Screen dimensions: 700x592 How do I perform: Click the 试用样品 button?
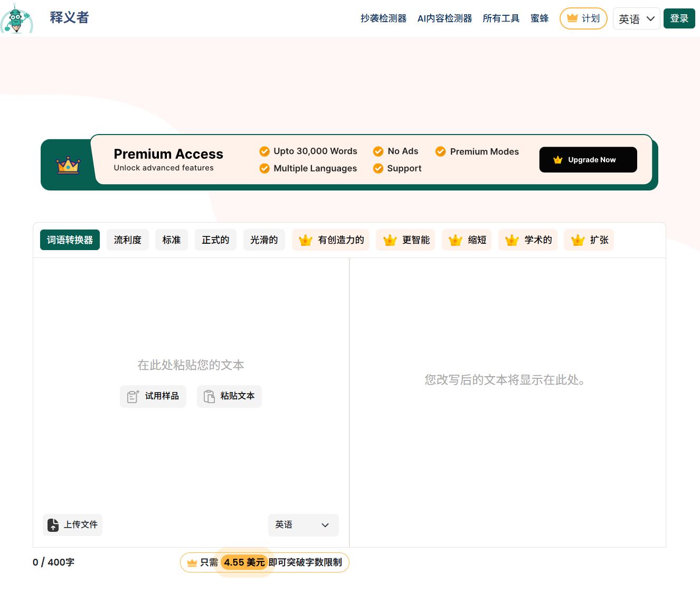click(x=153, y=396)
